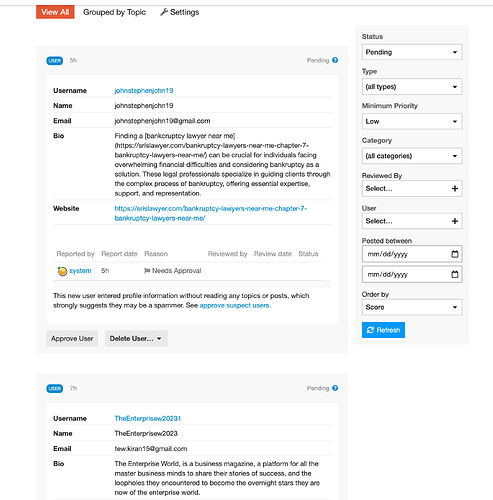The width and height of the screenshot is (493, 500).
Task: Click the system user avatar icon
Action: pyautogui.click(x=62, y=271)
